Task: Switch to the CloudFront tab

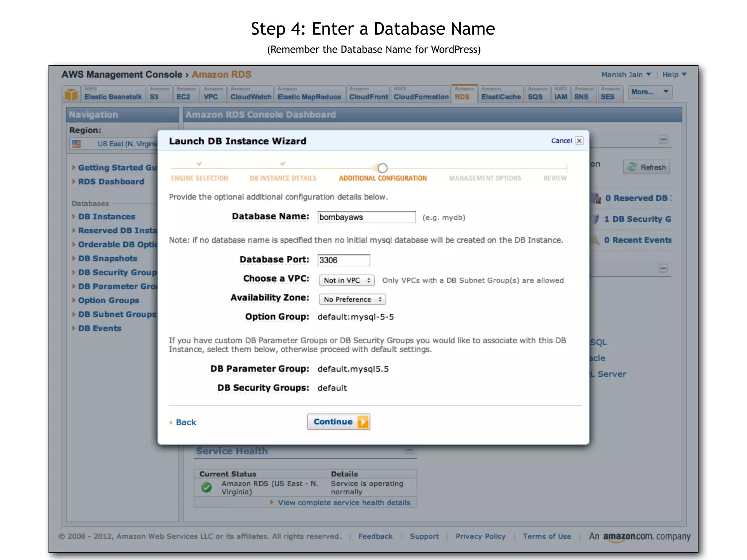Action: (368, 94)
